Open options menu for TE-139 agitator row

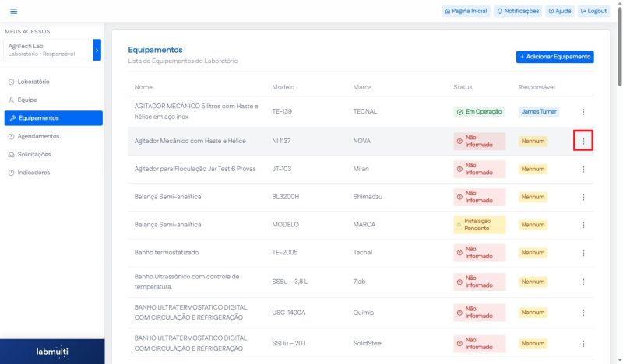point(583,112)
